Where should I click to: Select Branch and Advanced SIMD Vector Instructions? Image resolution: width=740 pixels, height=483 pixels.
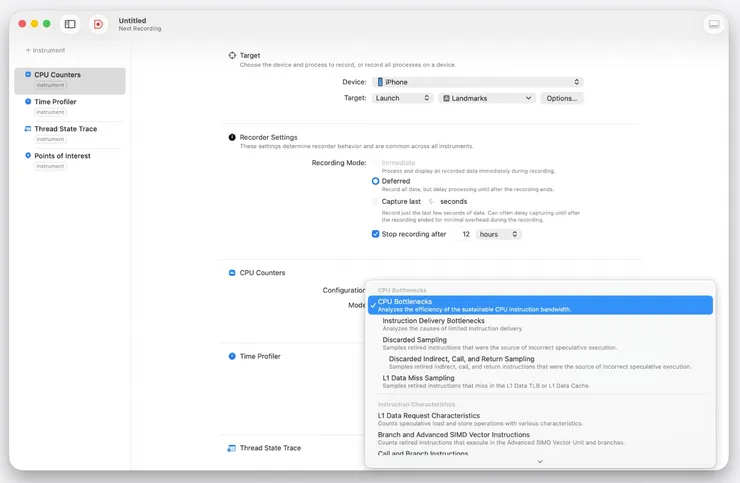(x=540, y=438)
